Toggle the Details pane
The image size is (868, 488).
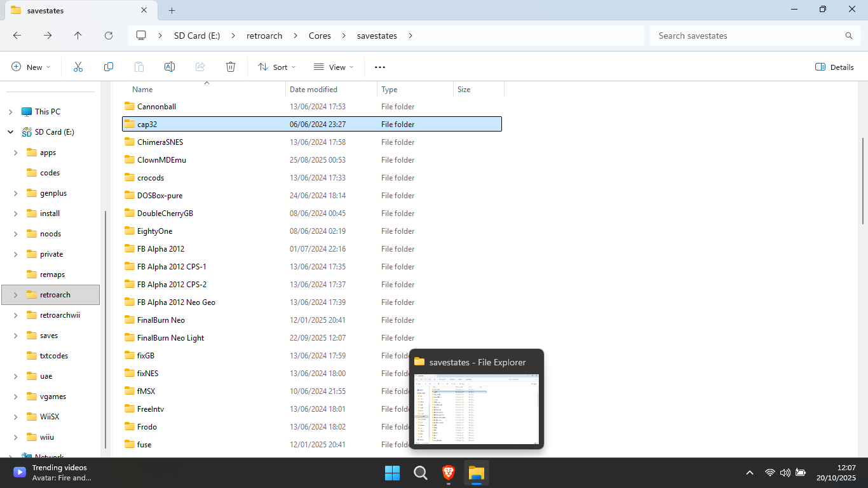[834, 67]
